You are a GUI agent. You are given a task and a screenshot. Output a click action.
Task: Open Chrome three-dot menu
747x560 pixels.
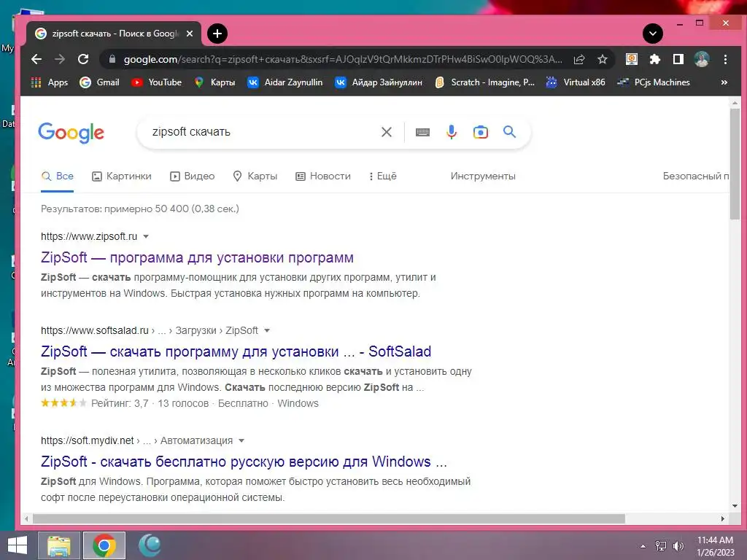pyautogui.click(x=725, y=59)
